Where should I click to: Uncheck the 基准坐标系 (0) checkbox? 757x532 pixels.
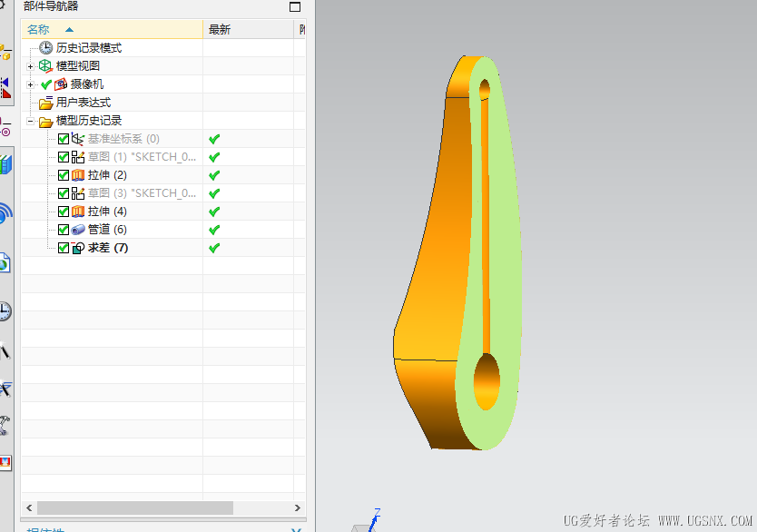64,139
